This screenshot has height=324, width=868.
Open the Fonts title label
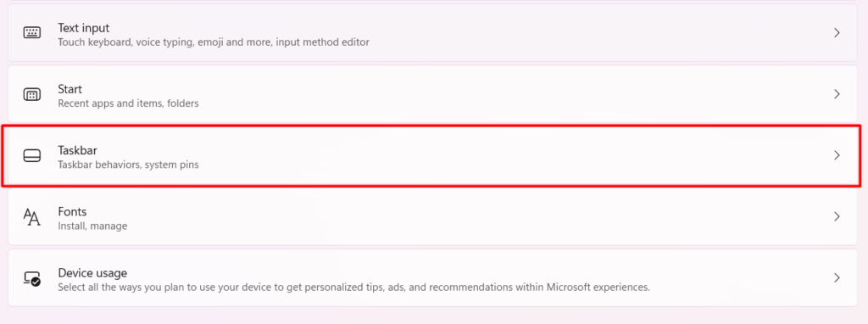(x=73, y=211)
